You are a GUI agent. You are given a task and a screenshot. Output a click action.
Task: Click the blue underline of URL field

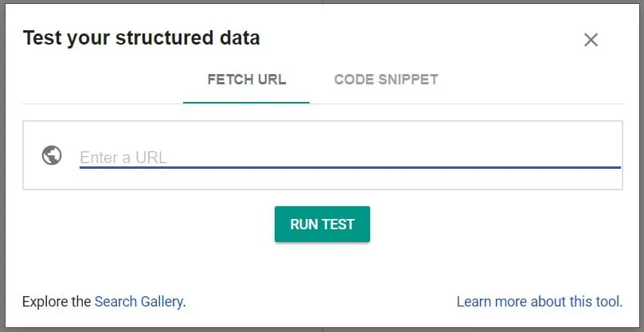point(350,168)
